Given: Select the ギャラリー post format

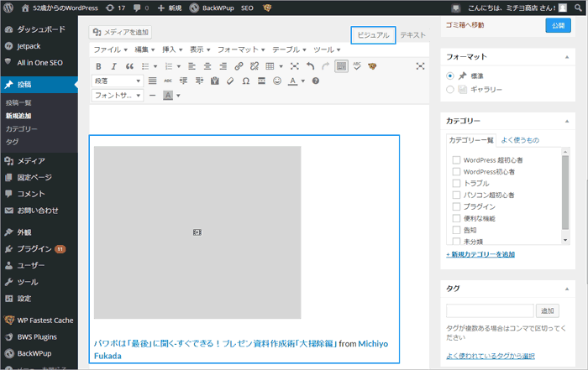Looking at the screenshot, I should tap(450, 90).
